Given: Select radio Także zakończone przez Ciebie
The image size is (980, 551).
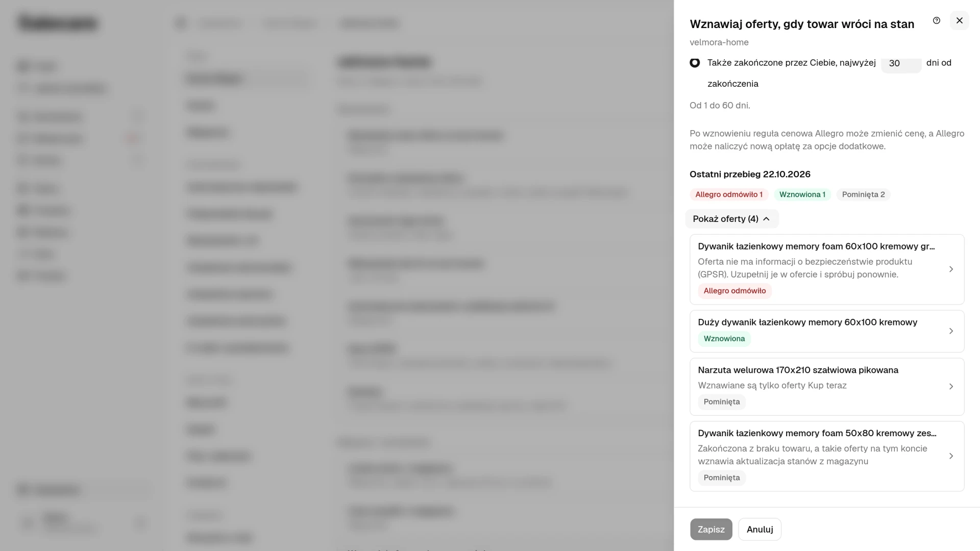Looking at the screenshot, I should click(x=695, y=63).
